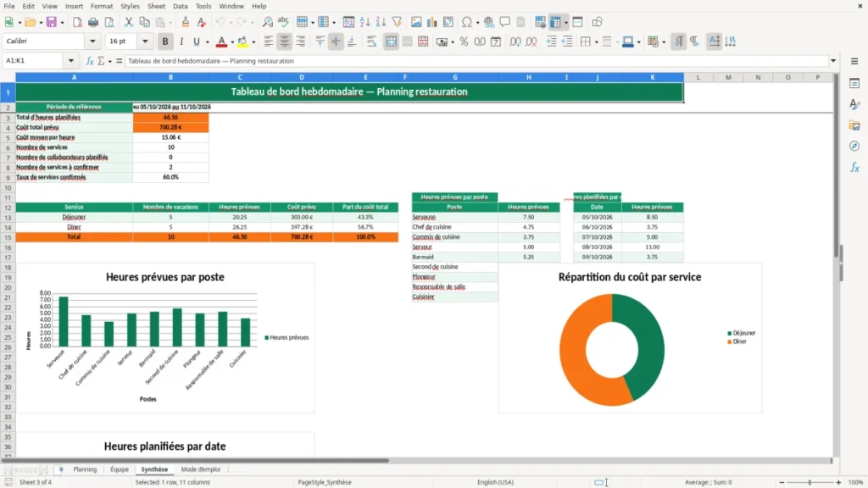Run the spelling check icon
868x488 pixels.
[x=283, y=22]
